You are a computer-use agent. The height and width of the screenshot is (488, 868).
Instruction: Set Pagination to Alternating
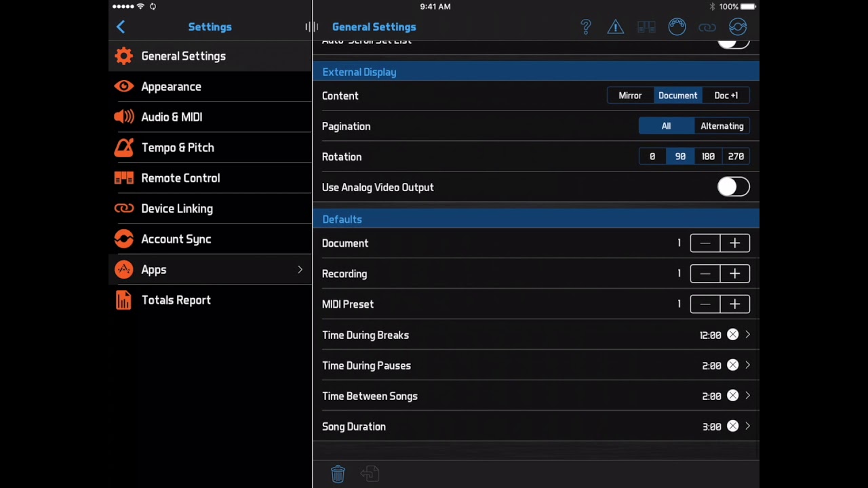(722, 126)
